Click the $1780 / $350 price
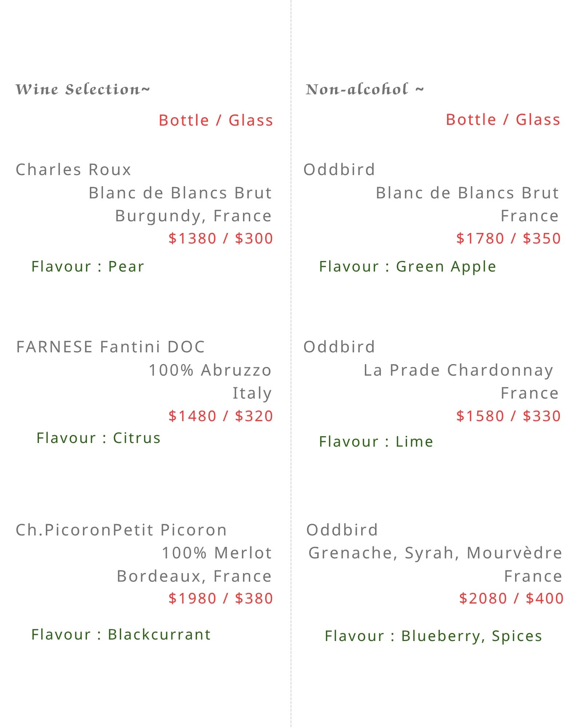Screen dimensions: 582x728 pyautogui.click(x=509, y=238)
